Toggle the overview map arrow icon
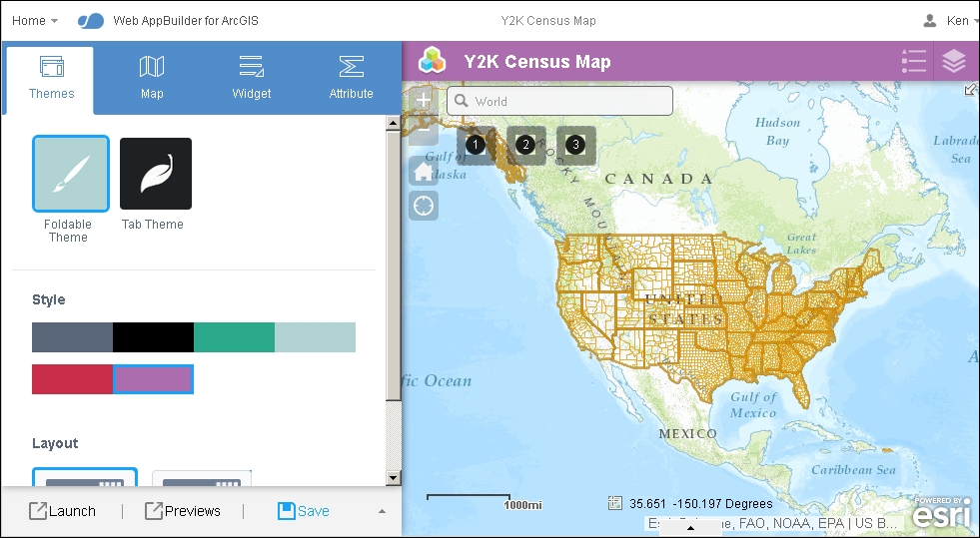The height and width of the screenshot is (538, 980). coord(971,90)
